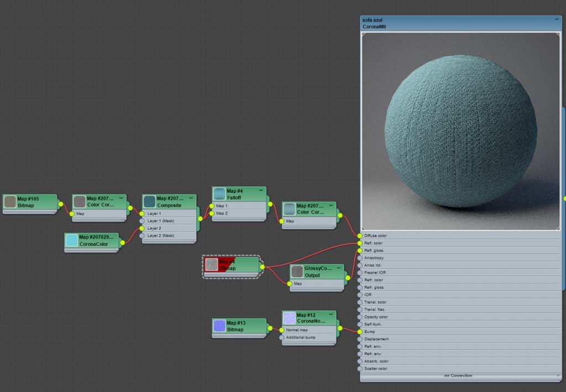Click the Composite node thumbnail

(x=149, y=202)
